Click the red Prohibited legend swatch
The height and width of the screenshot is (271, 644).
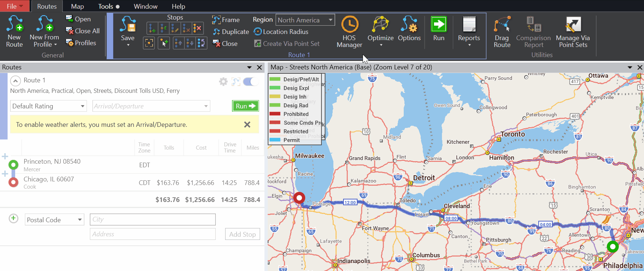point(275,114)
